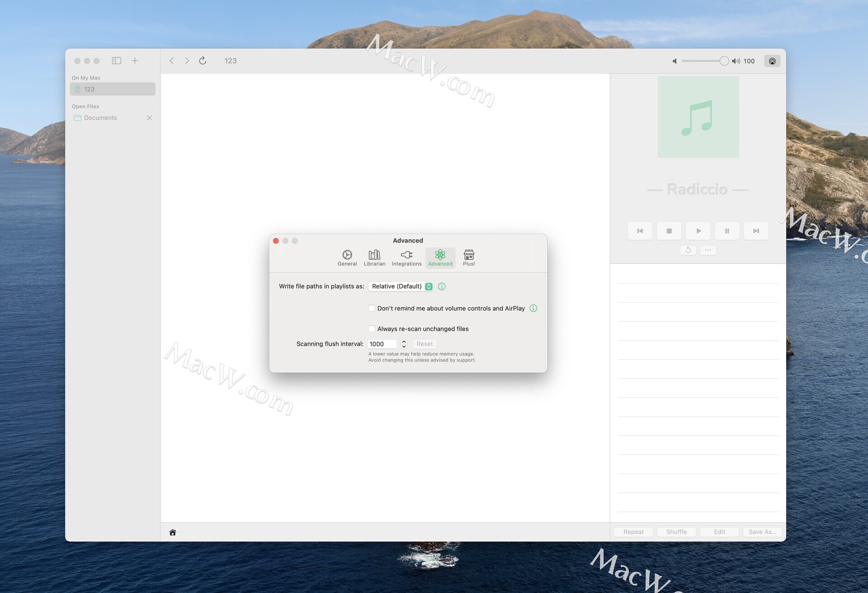Click the 123 title in the toolbar
The height and width of the screenshot is (593, 868).
[231, 61]
